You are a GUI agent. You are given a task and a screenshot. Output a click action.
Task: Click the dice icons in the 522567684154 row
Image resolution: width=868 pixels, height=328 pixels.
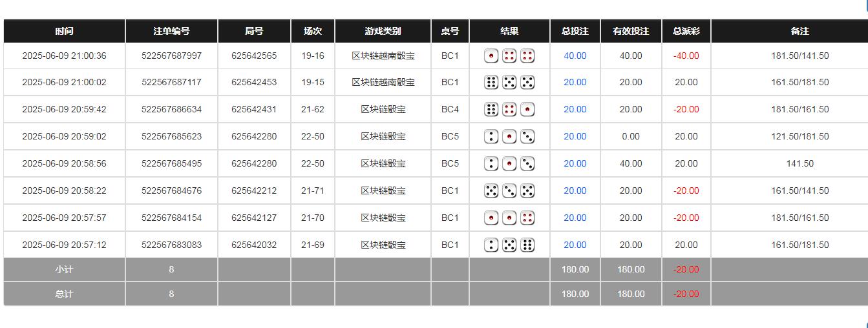[509, 218]
